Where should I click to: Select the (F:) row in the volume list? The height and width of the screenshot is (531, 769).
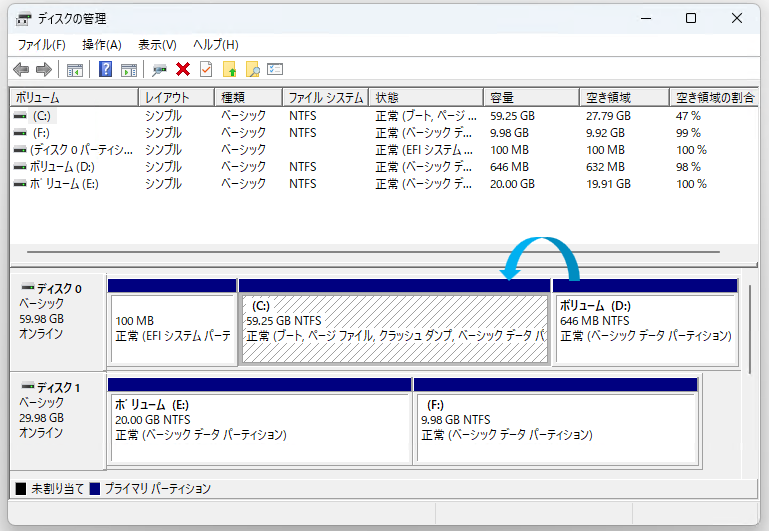[x=384, y=133]
